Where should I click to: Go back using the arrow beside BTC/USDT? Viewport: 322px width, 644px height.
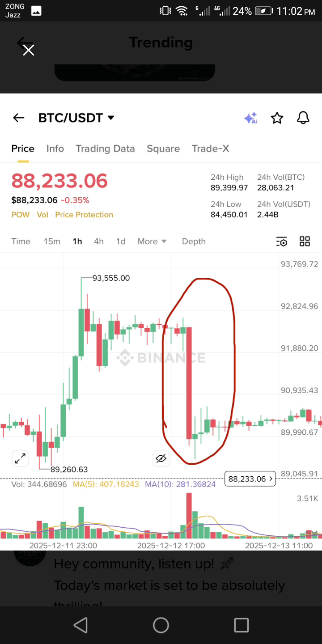click(18, 118)
